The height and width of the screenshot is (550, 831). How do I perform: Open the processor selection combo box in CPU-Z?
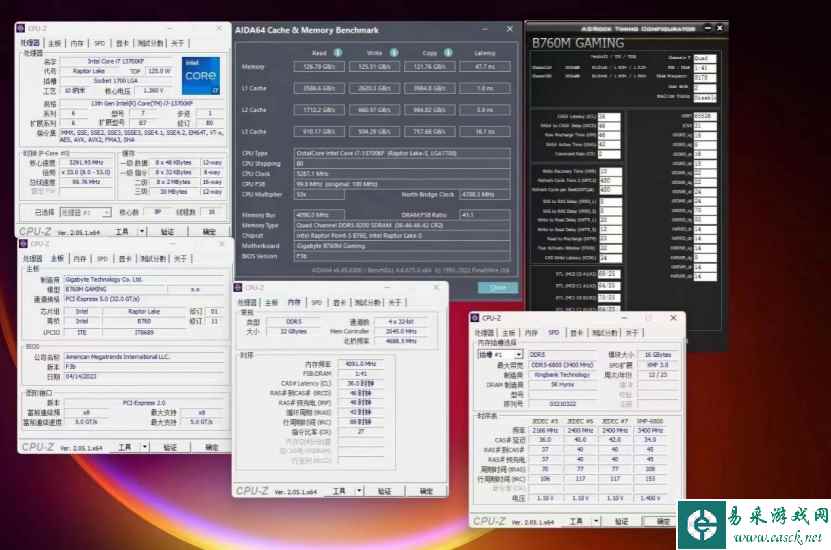pos(85,212)
